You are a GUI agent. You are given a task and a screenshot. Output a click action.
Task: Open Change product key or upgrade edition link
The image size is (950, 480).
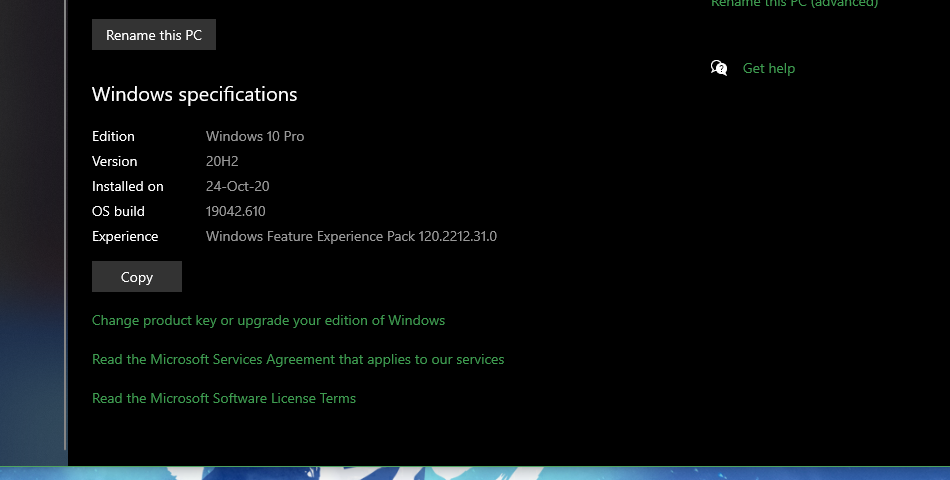[268, 320]
